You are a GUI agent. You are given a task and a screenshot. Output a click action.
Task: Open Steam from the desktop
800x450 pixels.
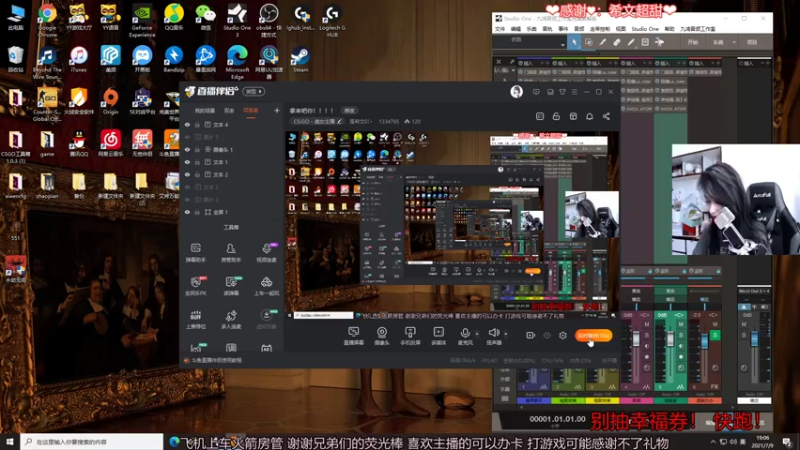click(x=300, y=59)
